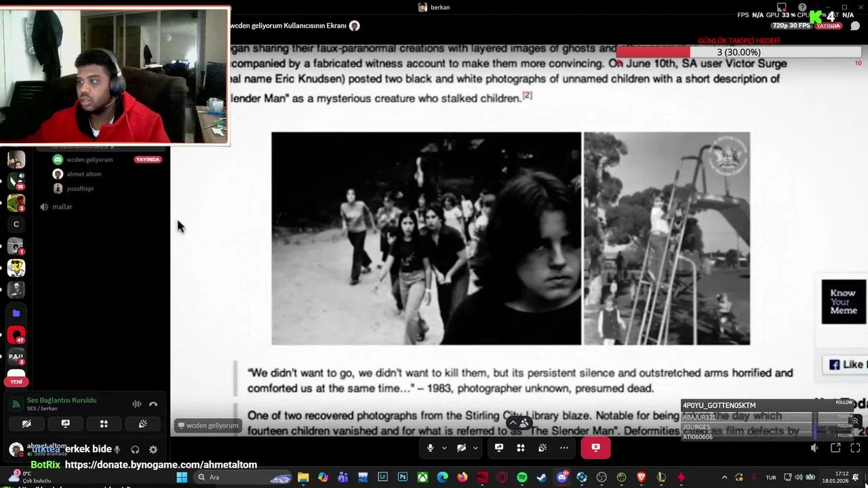
Task: Open the Windows Start menu
Action: point(182,477)
